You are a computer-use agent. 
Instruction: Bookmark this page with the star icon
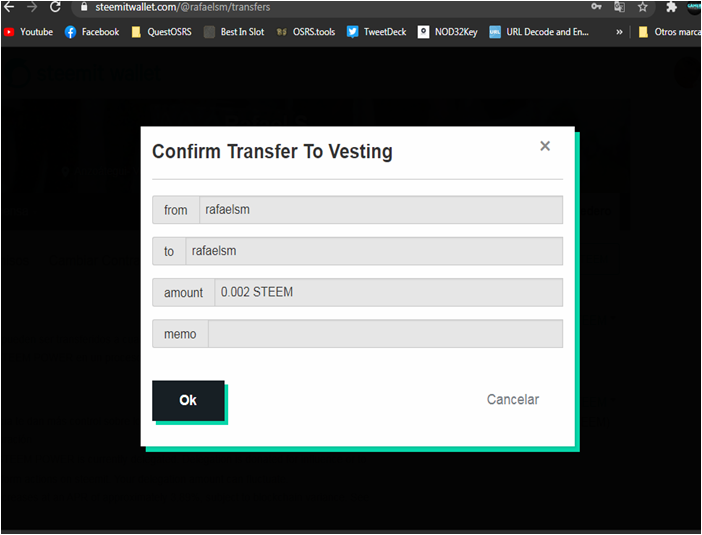[643, 7]
